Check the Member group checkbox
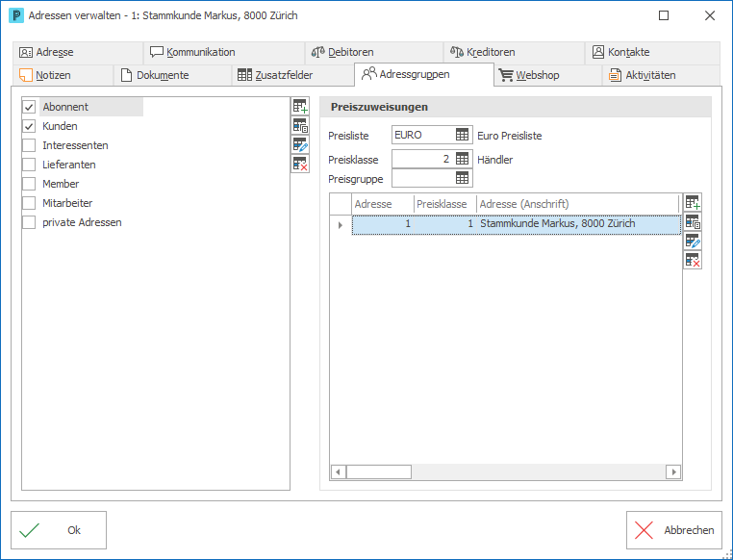The image size is (733, 560). pos(29,184)
